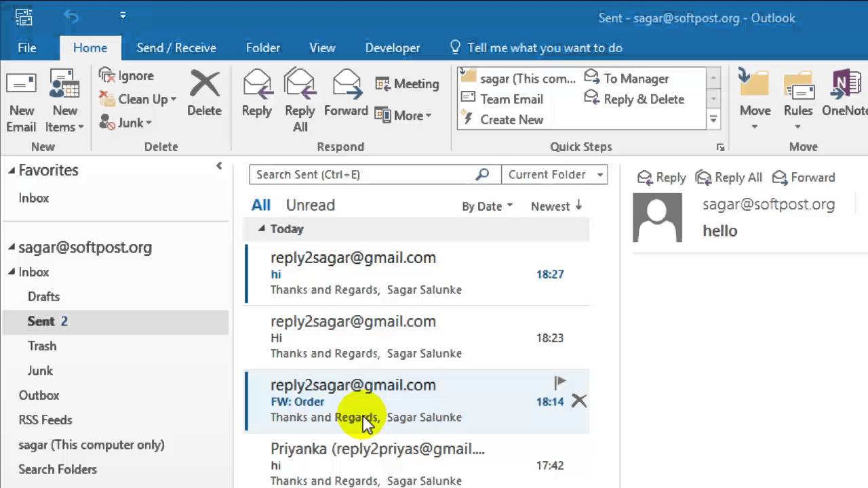Open sagar (This computer only) folder
Image resolution: width=868 pixels, height=488 pixels.
92,445
